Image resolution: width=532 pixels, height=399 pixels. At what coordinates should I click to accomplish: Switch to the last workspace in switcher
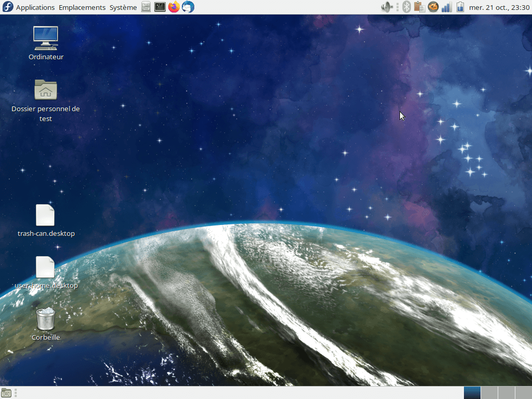click(524, 393)
